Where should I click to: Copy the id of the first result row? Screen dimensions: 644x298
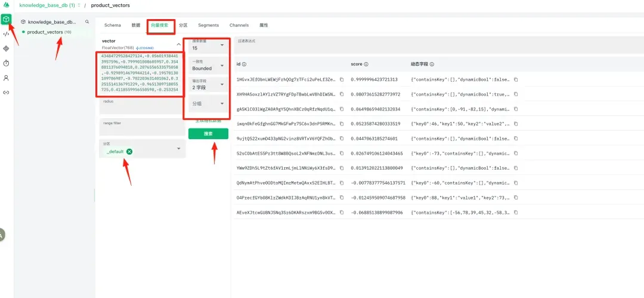342,79
